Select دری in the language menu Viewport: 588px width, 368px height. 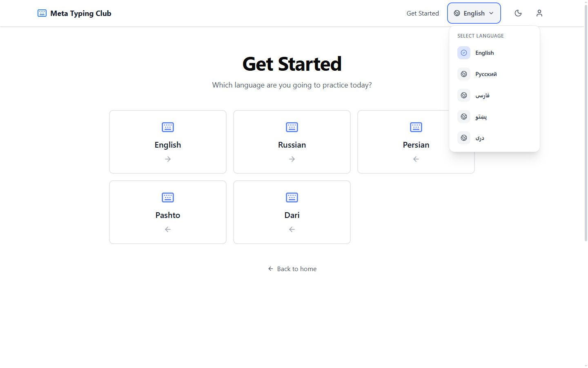click(494, 138)
